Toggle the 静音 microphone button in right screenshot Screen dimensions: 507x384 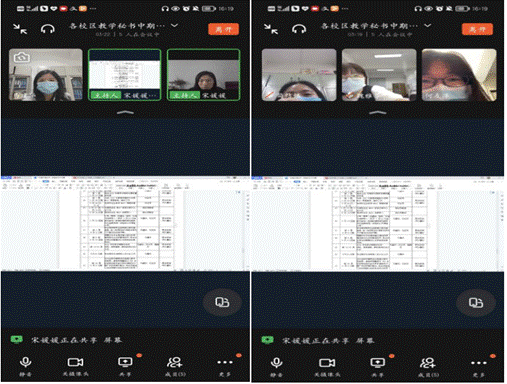click(x=277, y=367)
